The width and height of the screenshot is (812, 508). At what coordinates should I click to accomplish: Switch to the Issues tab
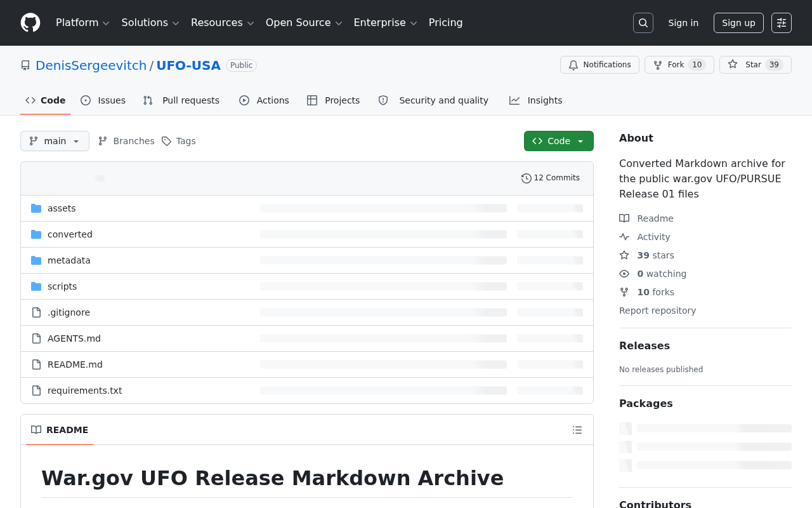[x=103, y=100]
